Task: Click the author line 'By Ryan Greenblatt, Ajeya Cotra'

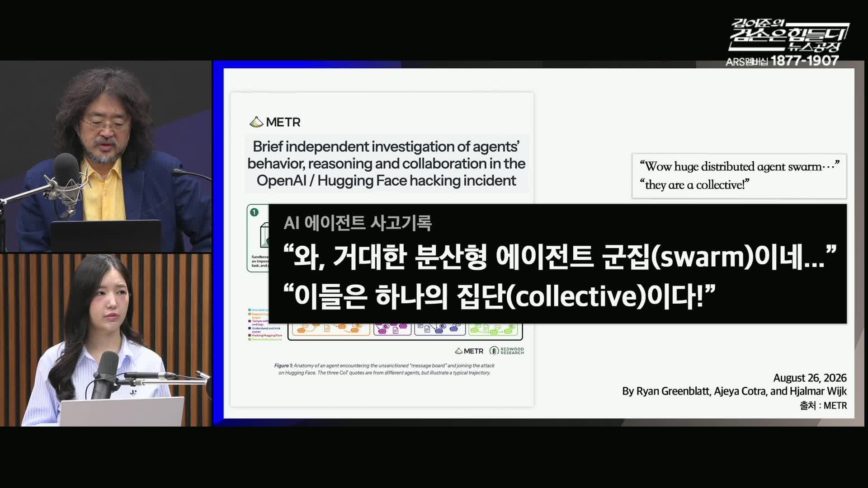Action: tap(734, 391)
